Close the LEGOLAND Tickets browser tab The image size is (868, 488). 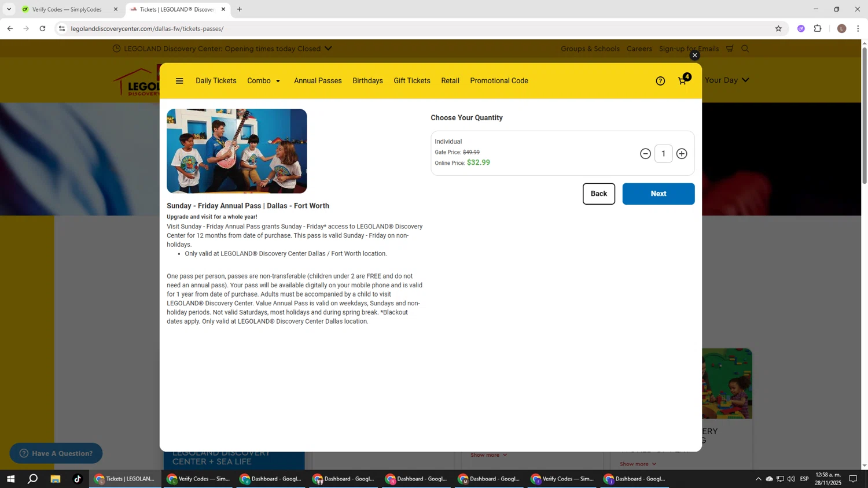tap(223, 9)
